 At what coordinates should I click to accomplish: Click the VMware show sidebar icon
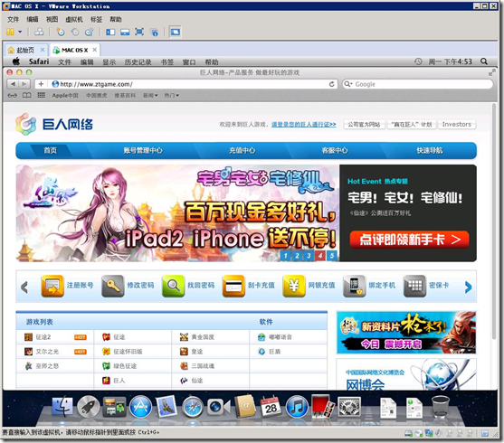click(x=110, y=32)
